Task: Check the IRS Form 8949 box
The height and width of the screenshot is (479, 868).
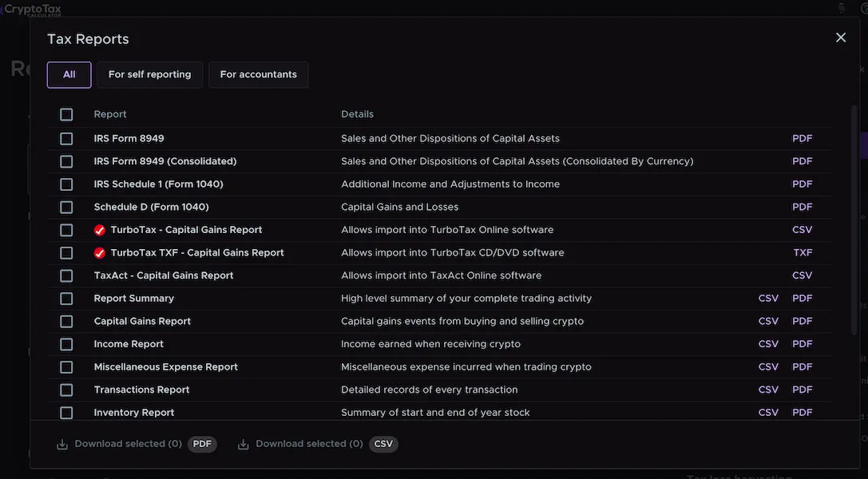Action: click(66, 138)
